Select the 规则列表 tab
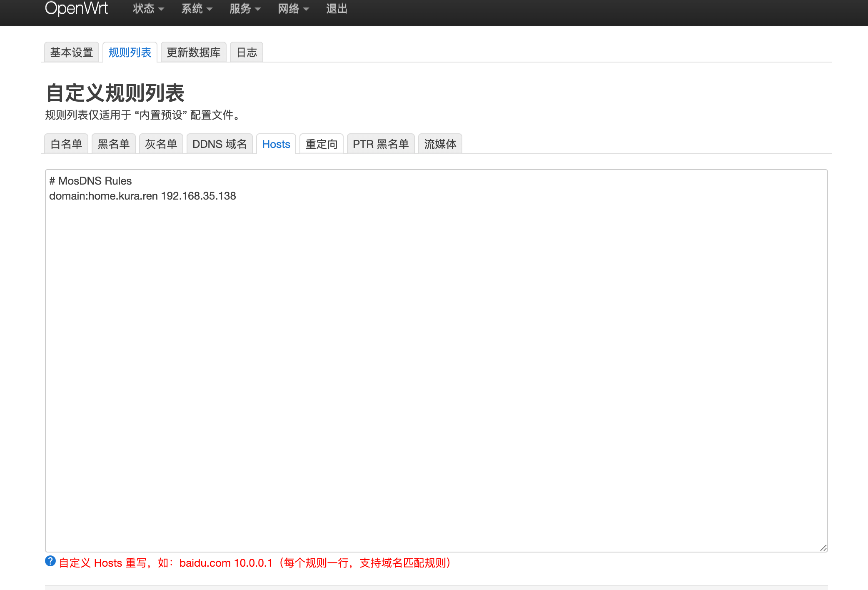 click(130, 52)
